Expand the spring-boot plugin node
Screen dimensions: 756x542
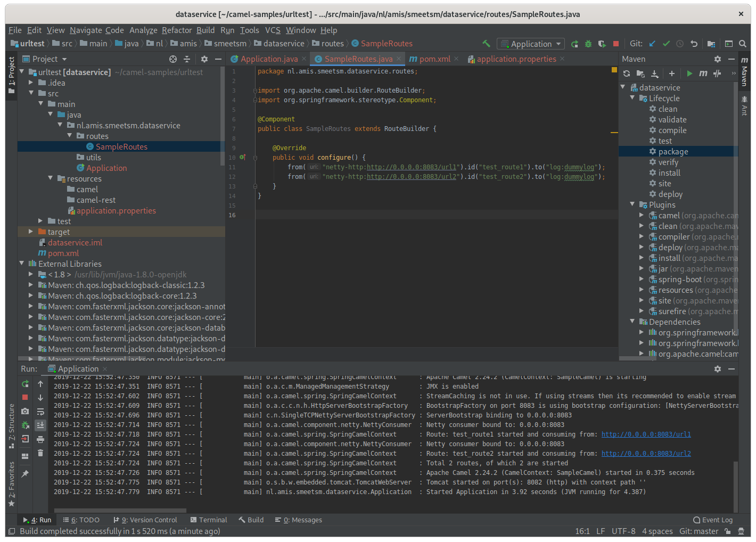[643, 279]
